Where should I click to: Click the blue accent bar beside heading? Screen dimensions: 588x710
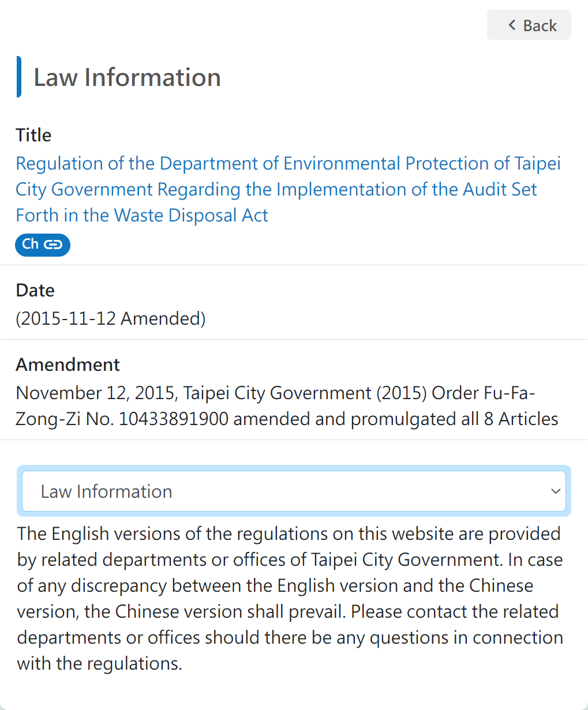click(x=19, y=77)
